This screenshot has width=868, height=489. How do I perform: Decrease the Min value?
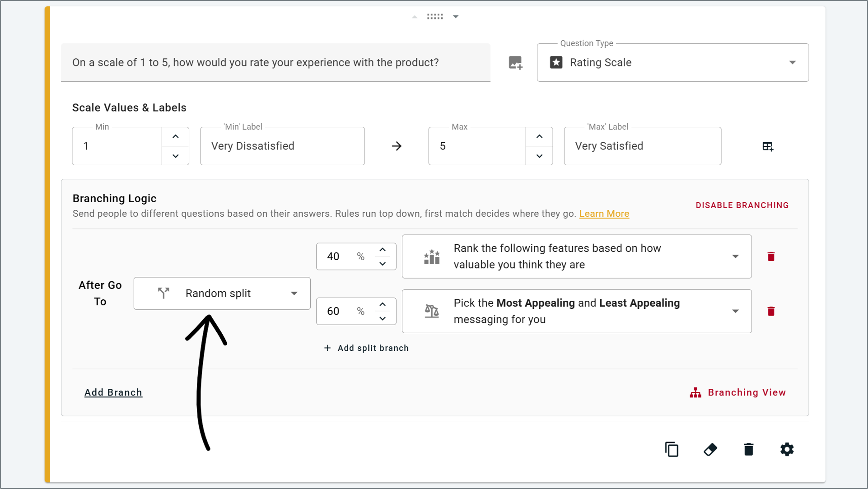point(176,156)
